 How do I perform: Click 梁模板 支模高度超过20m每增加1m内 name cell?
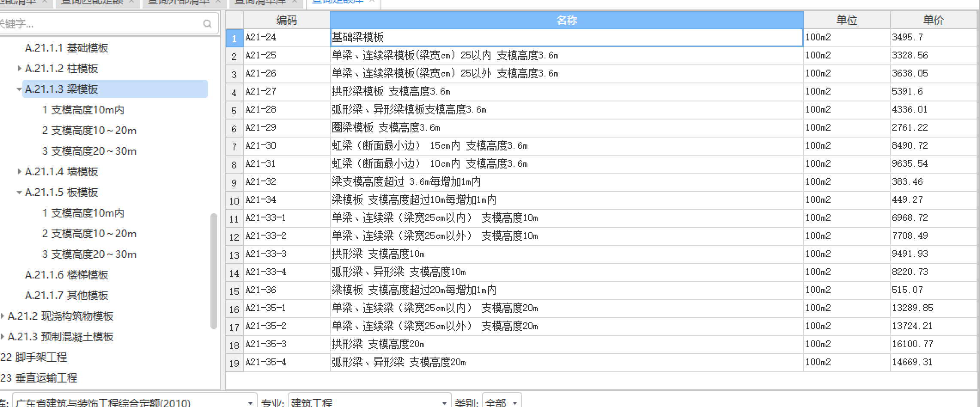pos(566,290)
